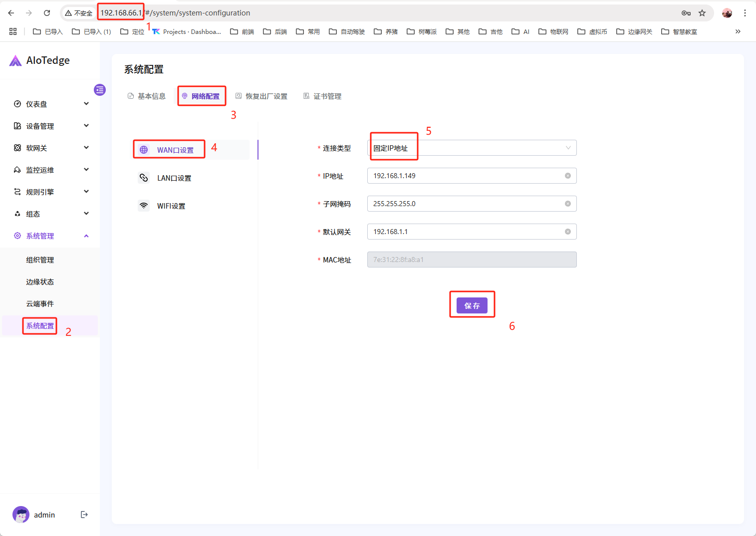This screenshot has height=536, width=756.
Task: Click the 保存 save button
Action: coord(472,305)
